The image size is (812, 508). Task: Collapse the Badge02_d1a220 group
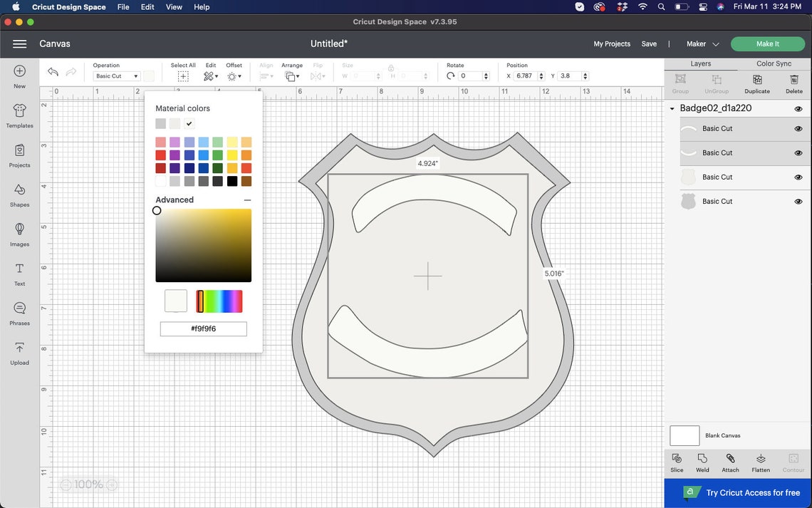pos(672,109)
